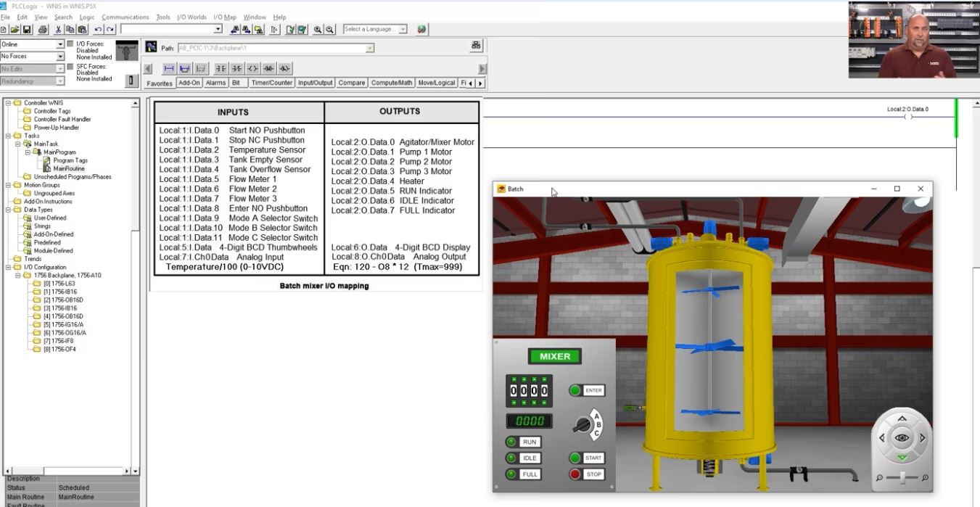Insert an Output Energize coil instruction

[252, 68]
